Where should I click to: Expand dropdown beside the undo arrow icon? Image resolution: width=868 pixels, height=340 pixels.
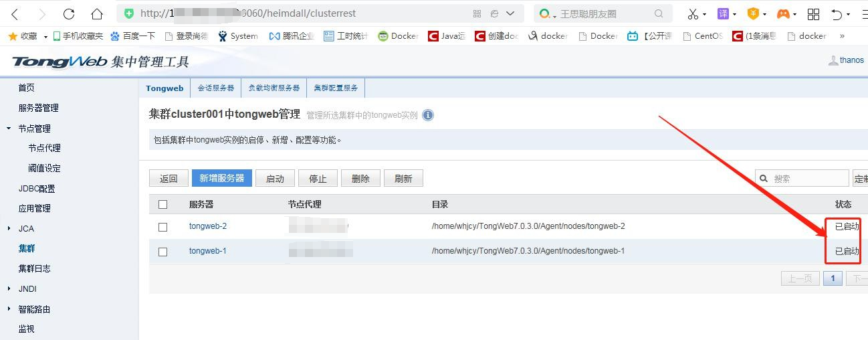point(848,14)
